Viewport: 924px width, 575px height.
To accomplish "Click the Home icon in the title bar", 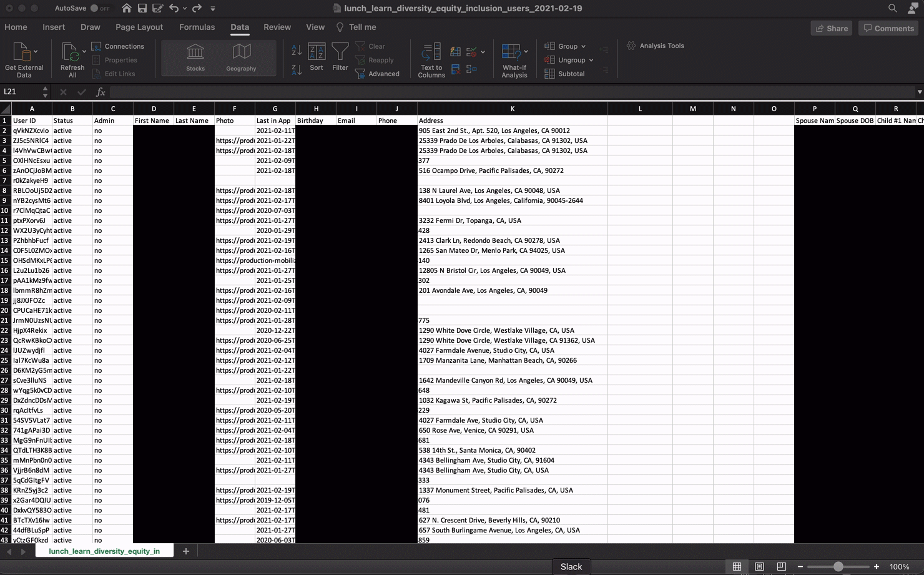I will tap(127, 8).
